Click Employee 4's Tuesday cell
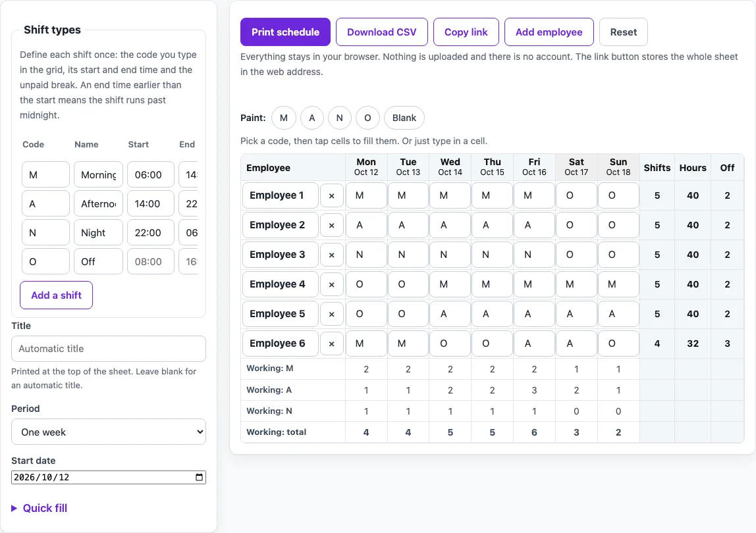 pyautogui.click(x=408, y=284)
